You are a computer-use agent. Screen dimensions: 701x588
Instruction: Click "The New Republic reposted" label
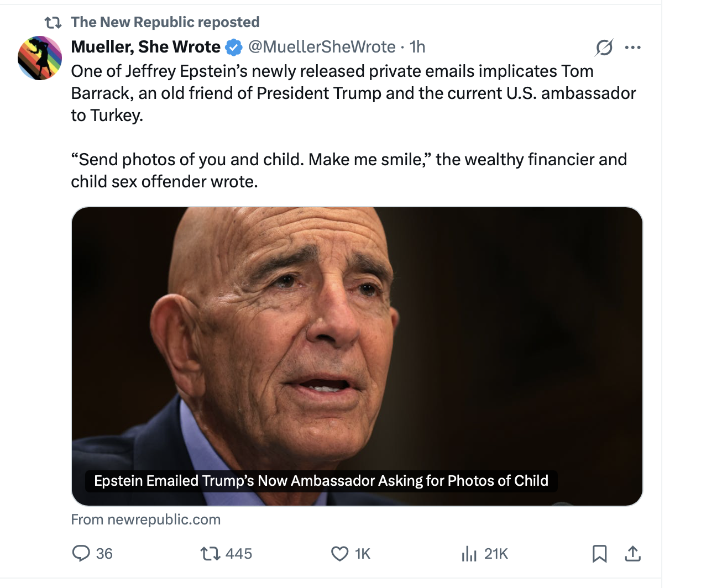(165, 22)
